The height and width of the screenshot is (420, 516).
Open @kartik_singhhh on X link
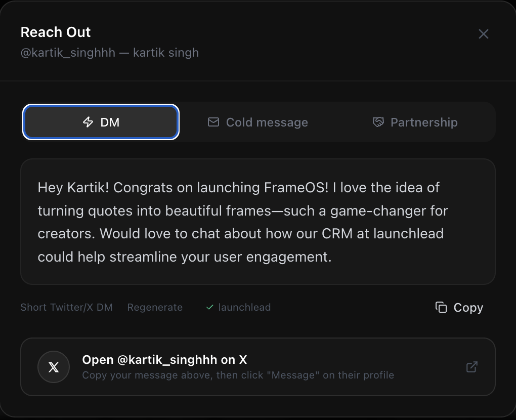(x=164, y=360)
